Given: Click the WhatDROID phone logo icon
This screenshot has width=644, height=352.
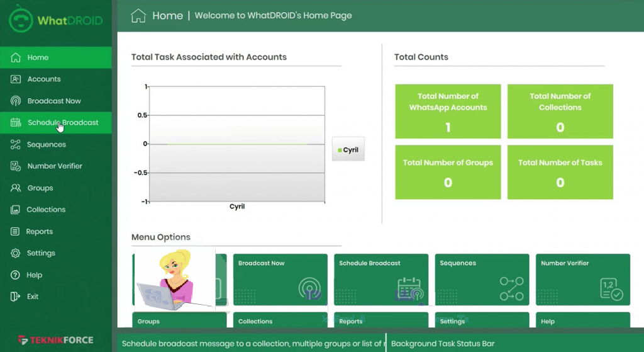Looking at the screenshot, I should pyautogui.click(x=21, y=19).
